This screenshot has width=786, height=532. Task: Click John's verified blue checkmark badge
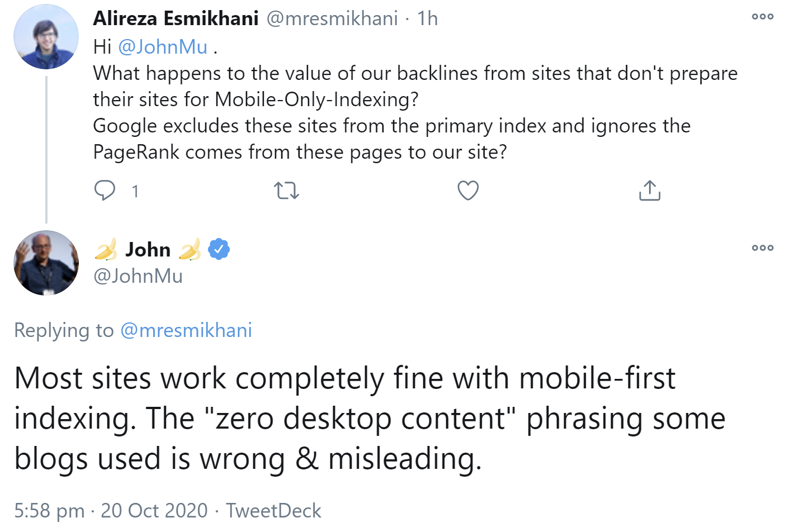219,249
